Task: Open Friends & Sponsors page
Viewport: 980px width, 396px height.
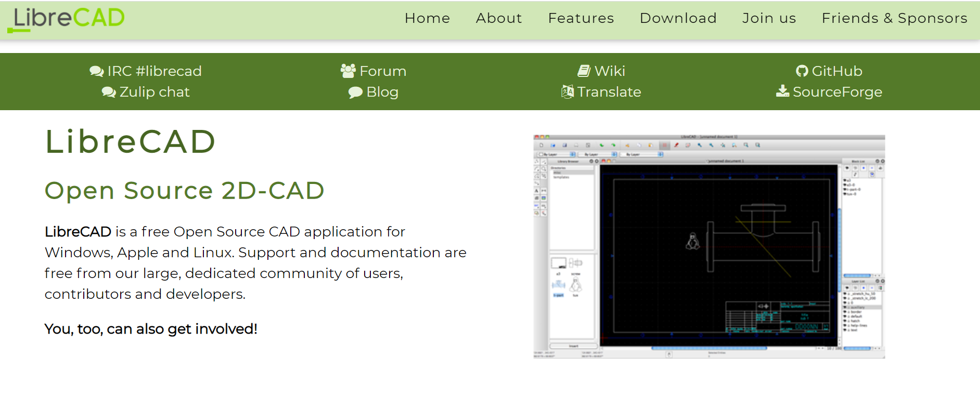Action: point(894,18)
